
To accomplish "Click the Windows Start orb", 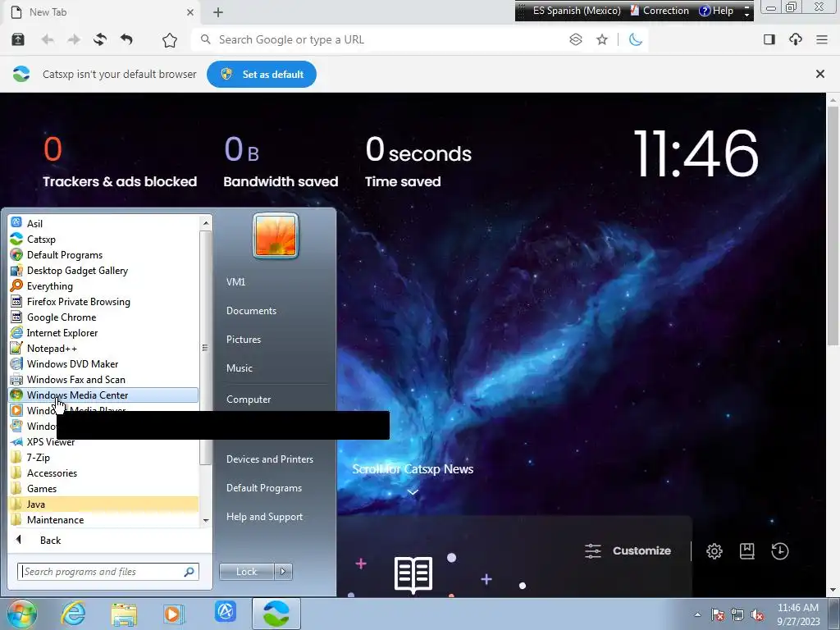I will 22,614.
